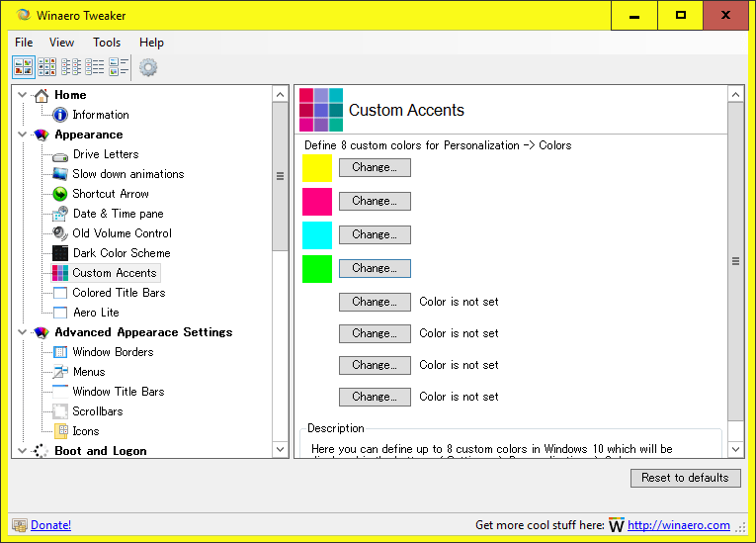Click the Boot and Logon spinner icon
Viewport: 756px width, 543px height.
(x=41, y=451)
